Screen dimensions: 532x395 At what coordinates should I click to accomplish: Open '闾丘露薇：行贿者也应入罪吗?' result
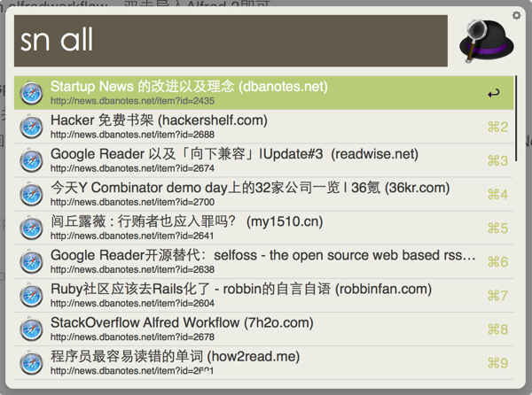click(x=263, y=228)
